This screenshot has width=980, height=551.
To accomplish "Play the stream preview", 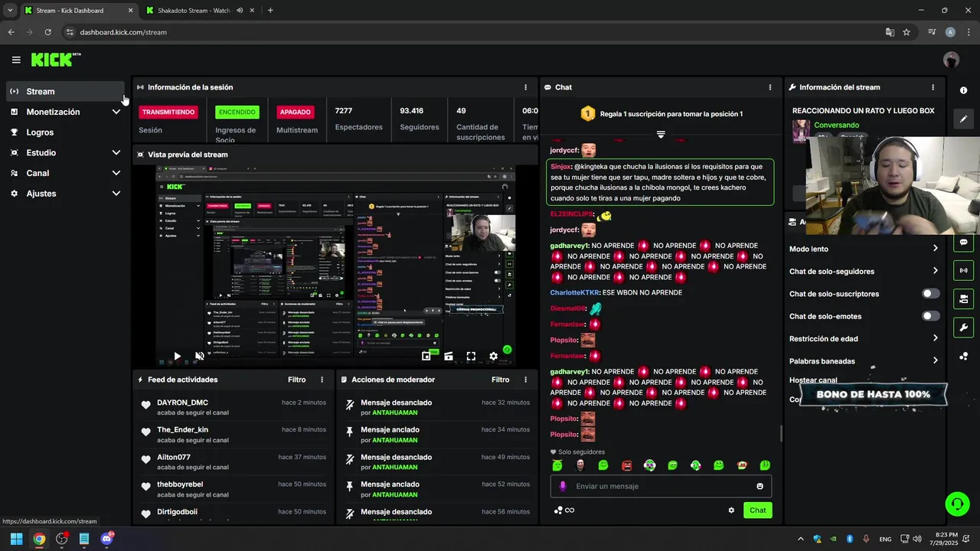I will [177, 356].
